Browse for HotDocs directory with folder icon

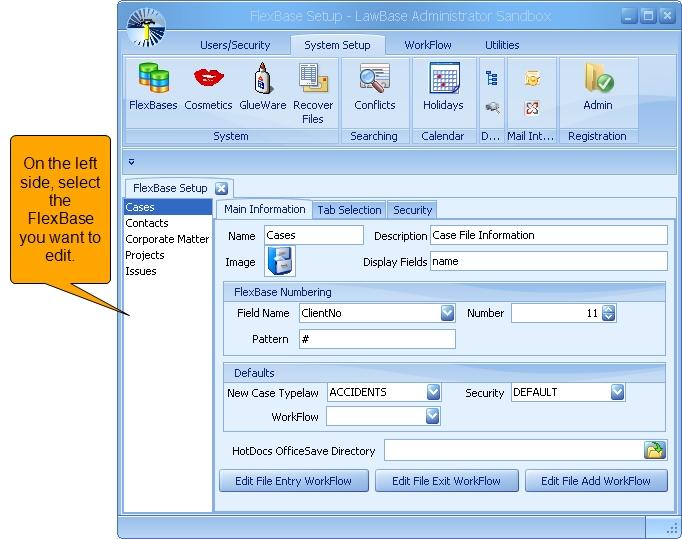(x=655, y=450)
